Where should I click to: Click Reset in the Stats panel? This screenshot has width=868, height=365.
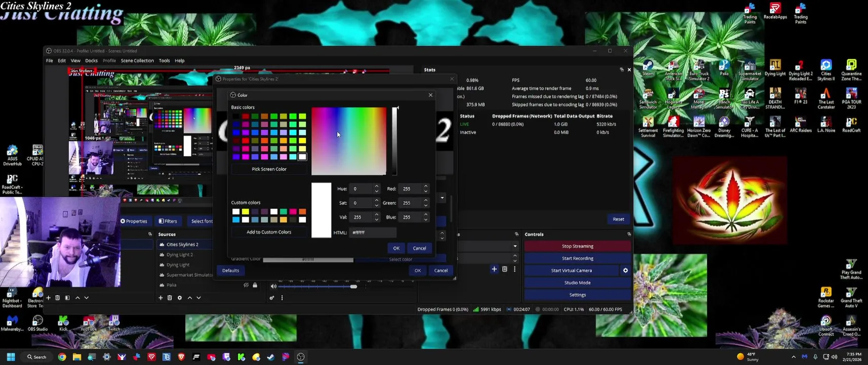pyautogui.click(x=618, y=219)
